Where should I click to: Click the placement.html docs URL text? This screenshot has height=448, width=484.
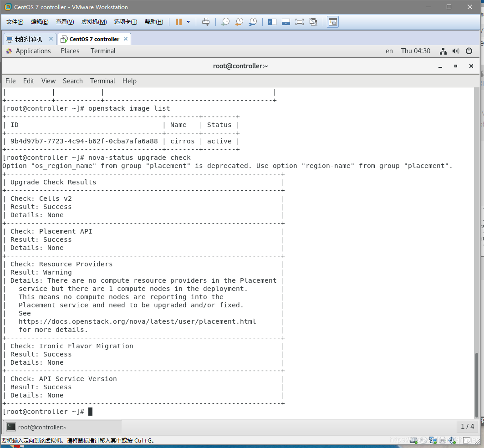[x=138, y=321]
